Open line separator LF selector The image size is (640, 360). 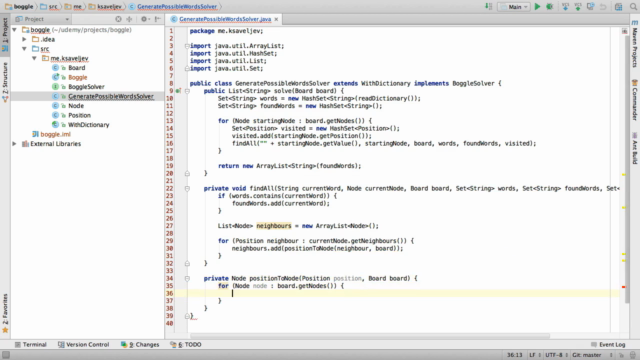[x=534, y=355]
